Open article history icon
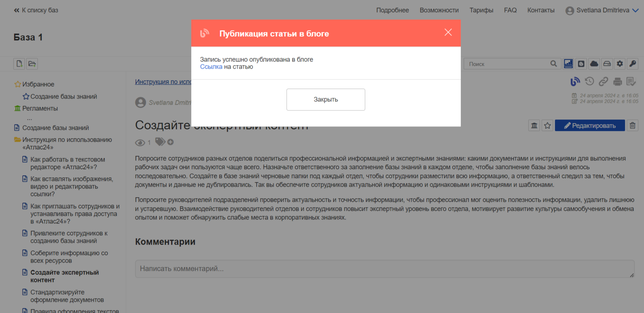 [589, 82]
